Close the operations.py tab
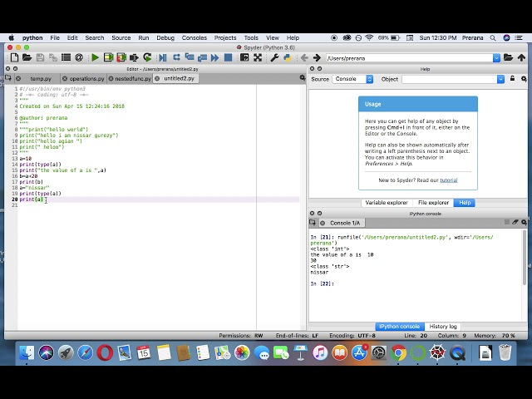This screenshot has width=532, height=399. (x=65, y=79)
